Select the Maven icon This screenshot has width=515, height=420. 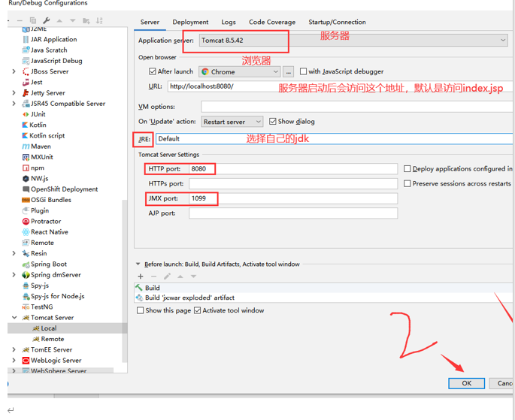pyautogui.click(x=26, y=147)
